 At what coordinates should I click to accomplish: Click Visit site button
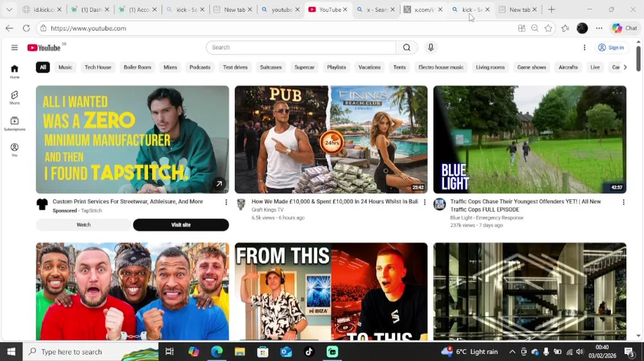pyautogui.click(x=181, y=225)
